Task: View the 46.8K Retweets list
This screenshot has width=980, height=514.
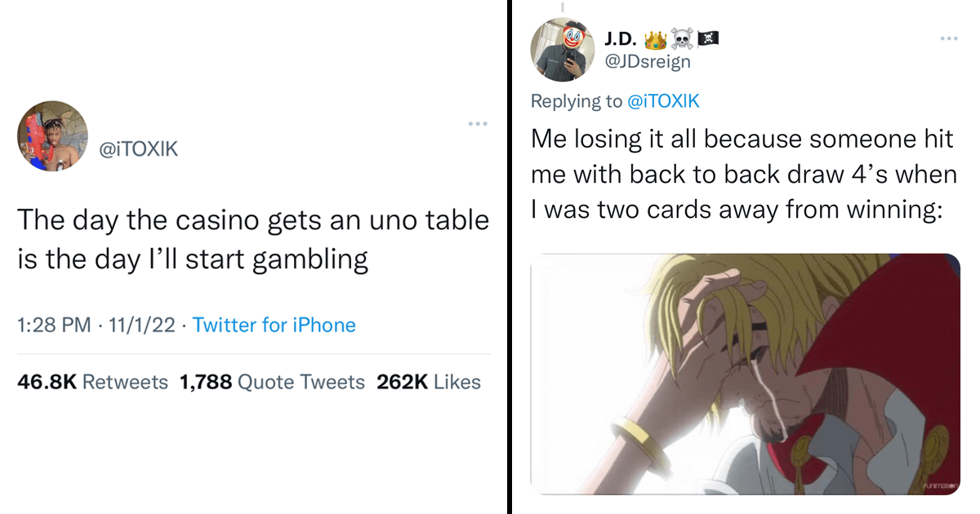Action: pyautogui.click(x=92, y=382)
